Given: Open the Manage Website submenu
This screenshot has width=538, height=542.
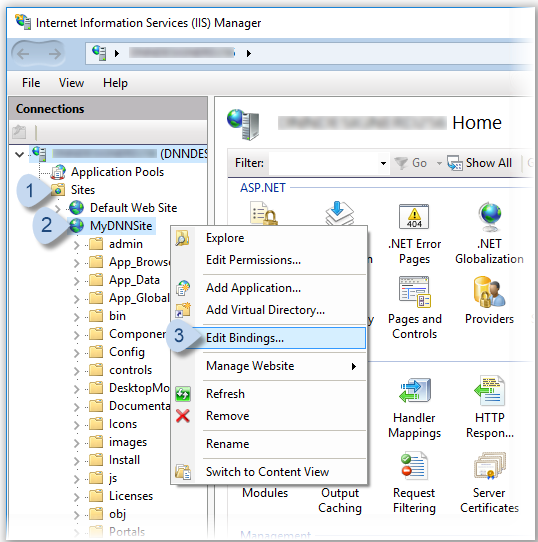Looking at the screenshot, I should (x=269, y=366).
